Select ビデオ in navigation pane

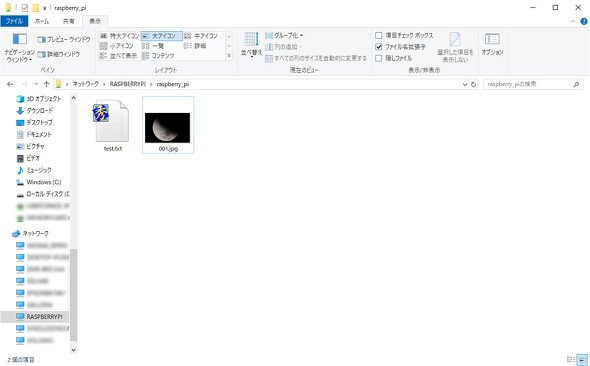click(28, 158)
